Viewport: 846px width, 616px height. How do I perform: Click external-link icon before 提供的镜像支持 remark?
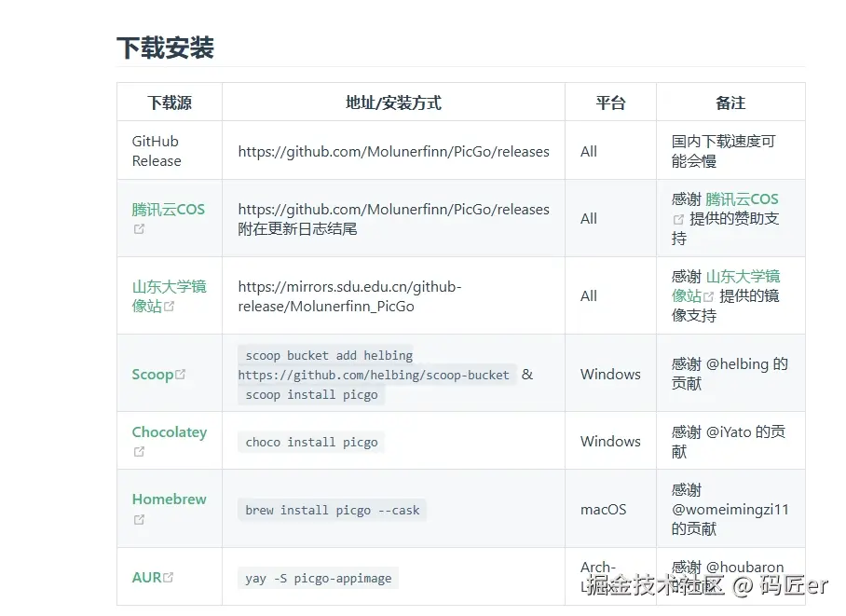pyautogui.click(x=708, y=296)
